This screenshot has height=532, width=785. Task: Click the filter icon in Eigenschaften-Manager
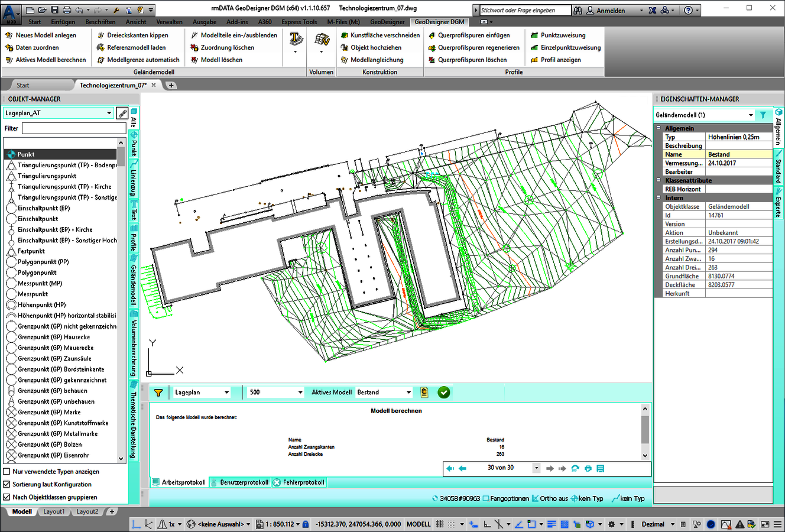click(x=763, y=115)
